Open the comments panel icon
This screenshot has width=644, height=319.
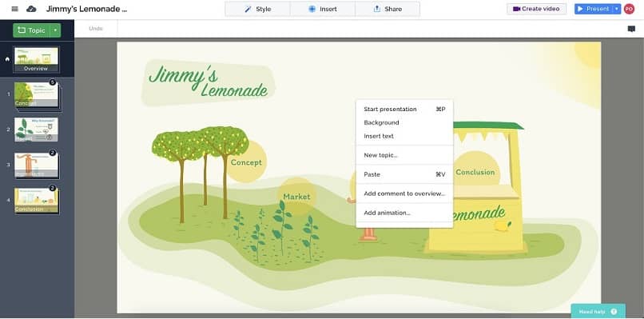point(631,29)
